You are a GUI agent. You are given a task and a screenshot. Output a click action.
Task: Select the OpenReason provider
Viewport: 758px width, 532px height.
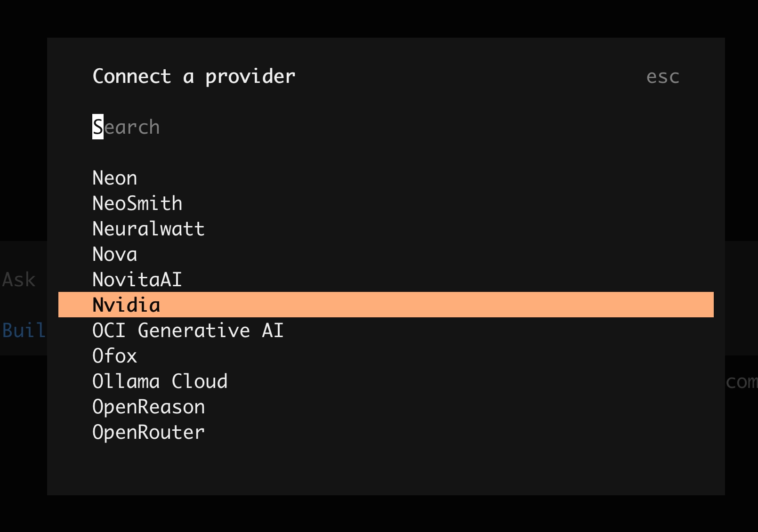(386, 407)
